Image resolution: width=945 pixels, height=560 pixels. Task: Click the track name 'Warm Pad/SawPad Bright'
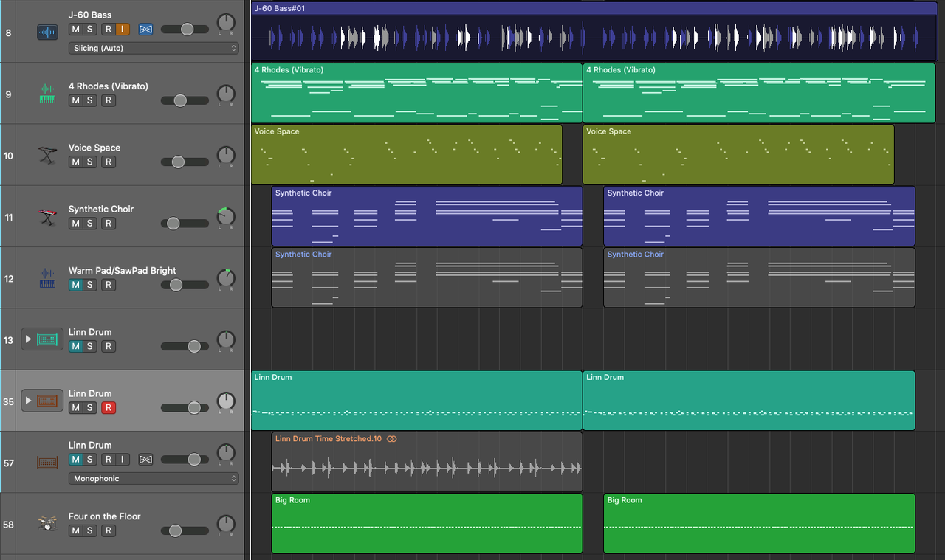123,271
